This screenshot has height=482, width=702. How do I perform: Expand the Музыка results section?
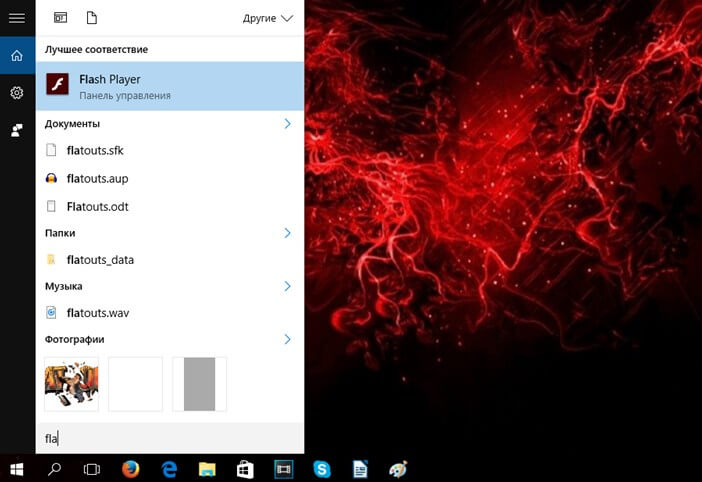(x=287, y=286)
